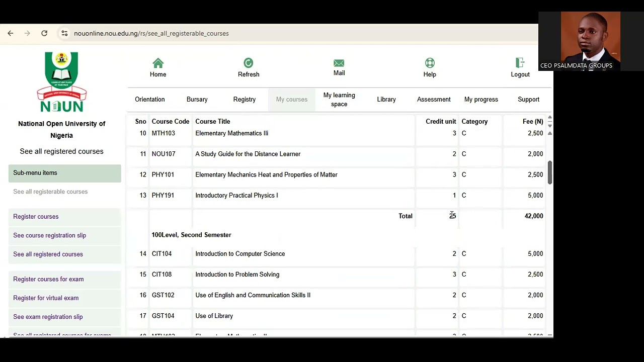The height and width of the screenshot is (362, 644).
Task: Click the Sub-menu items header
Action: coord(64,173)
